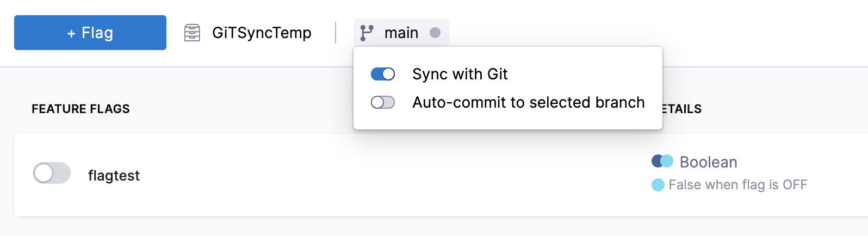
Task: Click the repository archive icon beside GiTSyncTemp
Action: coord(192,33)
